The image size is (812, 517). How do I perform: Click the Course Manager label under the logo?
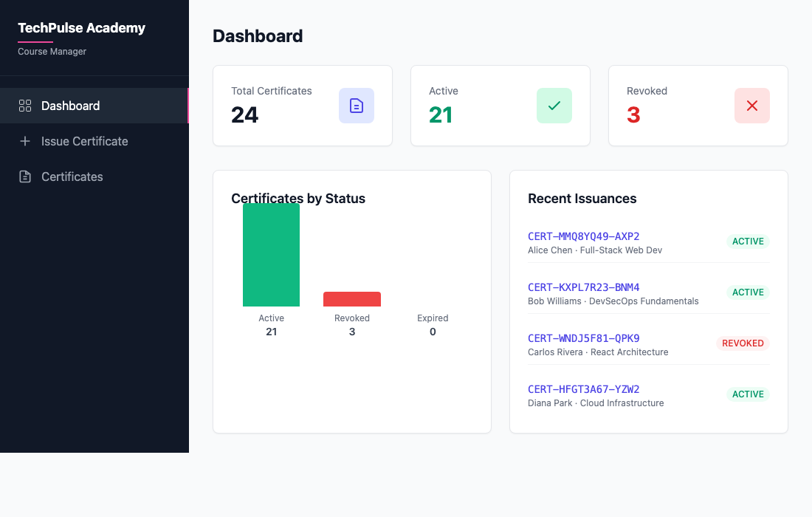point(51,52)
